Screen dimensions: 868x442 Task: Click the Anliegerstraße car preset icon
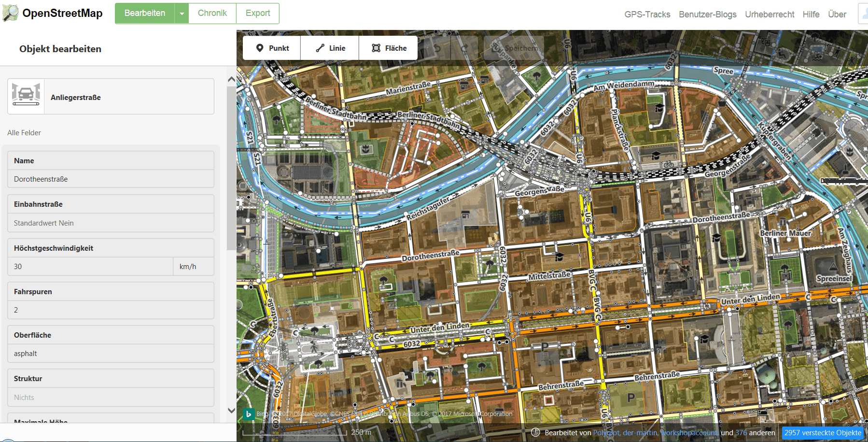[26, 97]
